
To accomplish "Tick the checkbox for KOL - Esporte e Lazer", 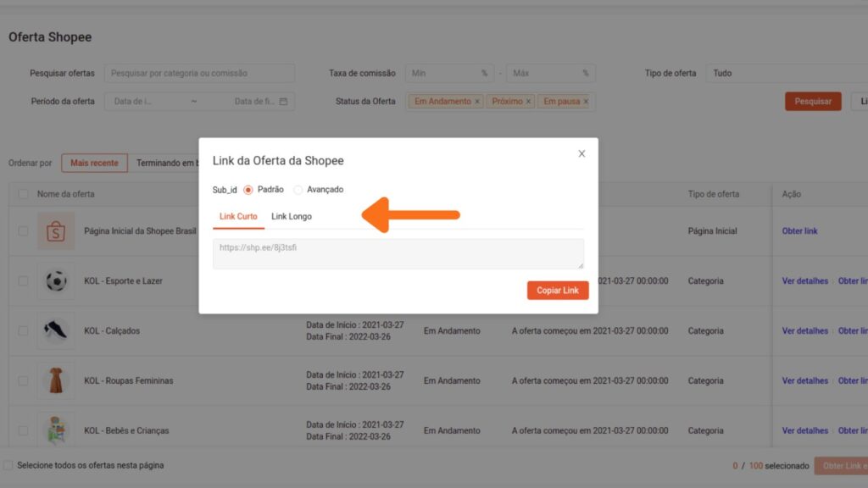I will pyautogui.click(x=23, y=281).
